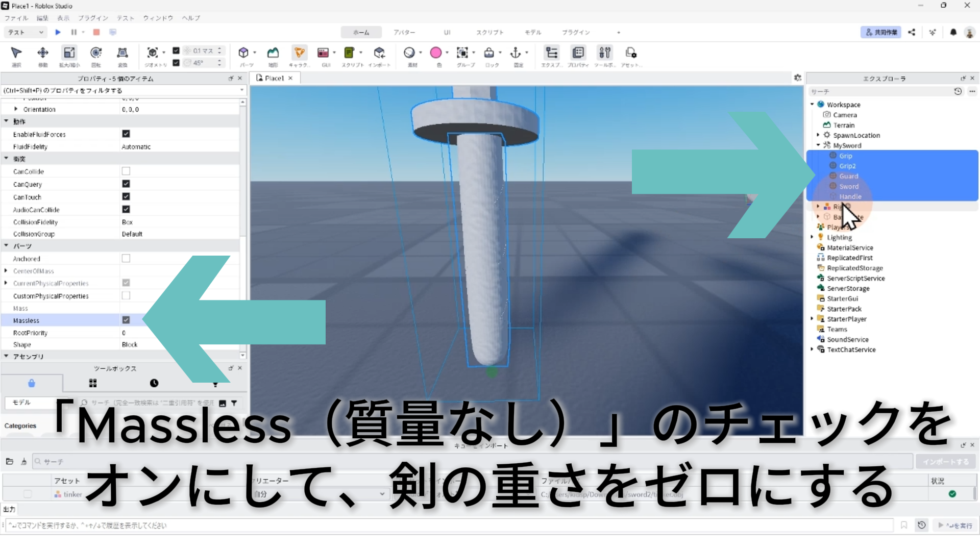Screen dimensions: 980x551
Task: Click the 共同作業 collaborate button
Action: (x=881, y=32)
